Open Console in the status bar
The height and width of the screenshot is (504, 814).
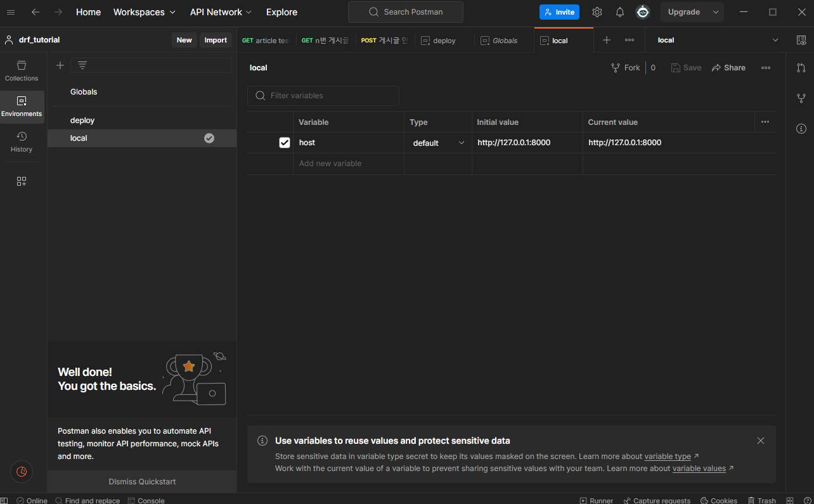[x=146, y=500]
